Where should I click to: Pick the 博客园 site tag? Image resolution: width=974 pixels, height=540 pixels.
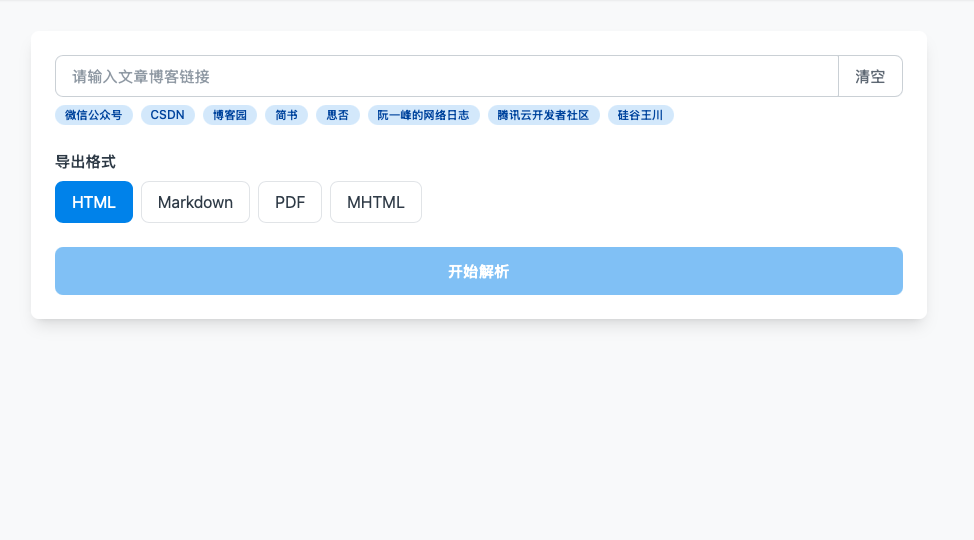[x=229, y=115]
